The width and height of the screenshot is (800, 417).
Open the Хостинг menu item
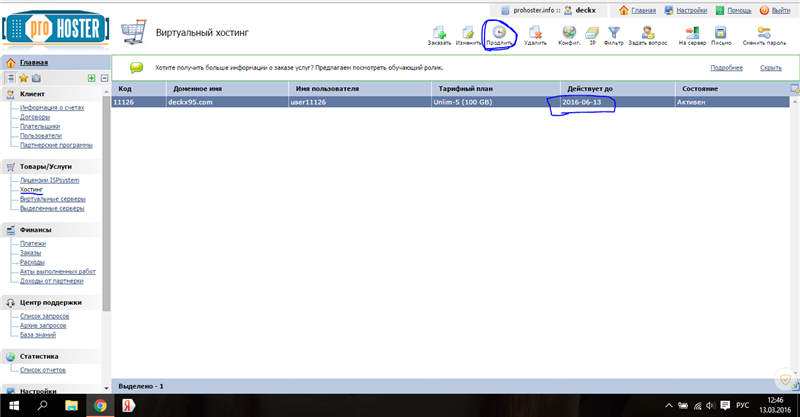coord(31,189)
